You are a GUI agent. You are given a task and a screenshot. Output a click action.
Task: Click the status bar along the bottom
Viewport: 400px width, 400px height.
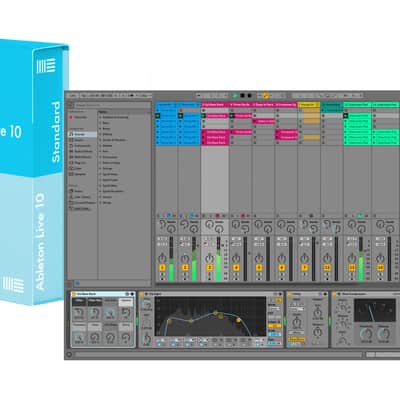pyautogui.click(x=218, y=355)
